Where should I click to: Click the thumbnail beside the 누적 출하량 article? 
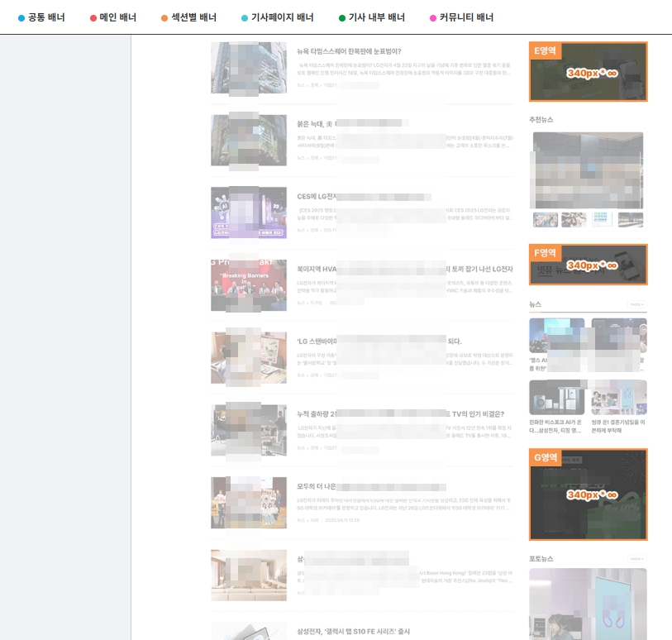[x=249, y=430]
